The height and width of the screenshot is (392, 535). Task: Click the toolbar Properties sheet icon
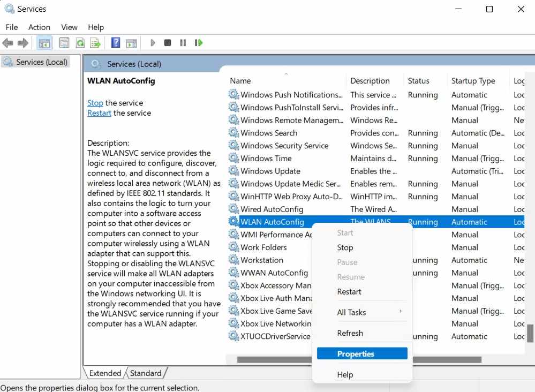click(x=64, y=43)
